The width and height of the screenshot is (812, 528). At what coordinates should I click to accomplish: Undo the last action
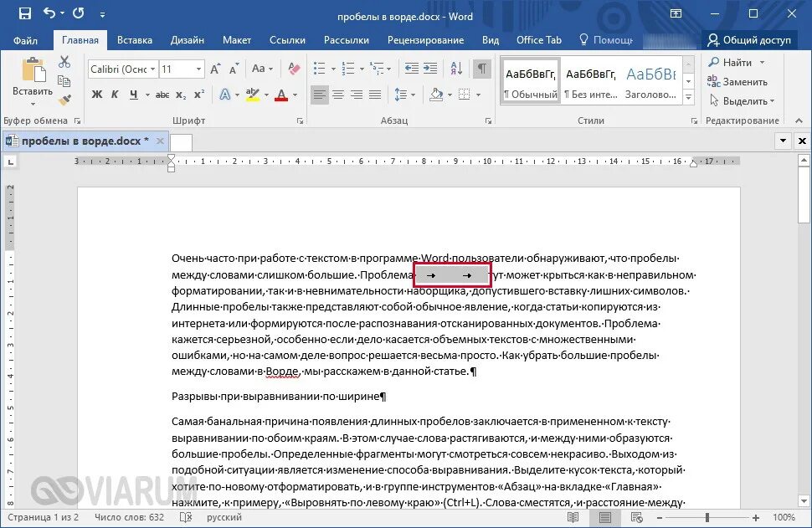coord(49,13)
